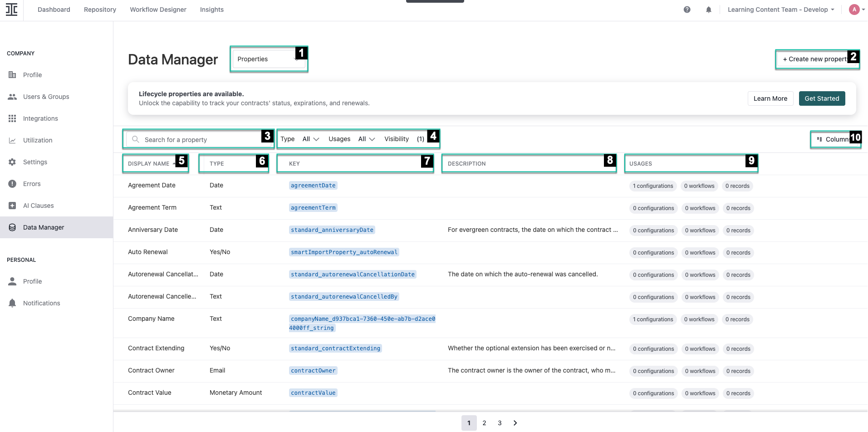This screenshot has width=868, height=432.
Task: Open Users & Groups from the sidebar
Action: click(x=45, y=97)
